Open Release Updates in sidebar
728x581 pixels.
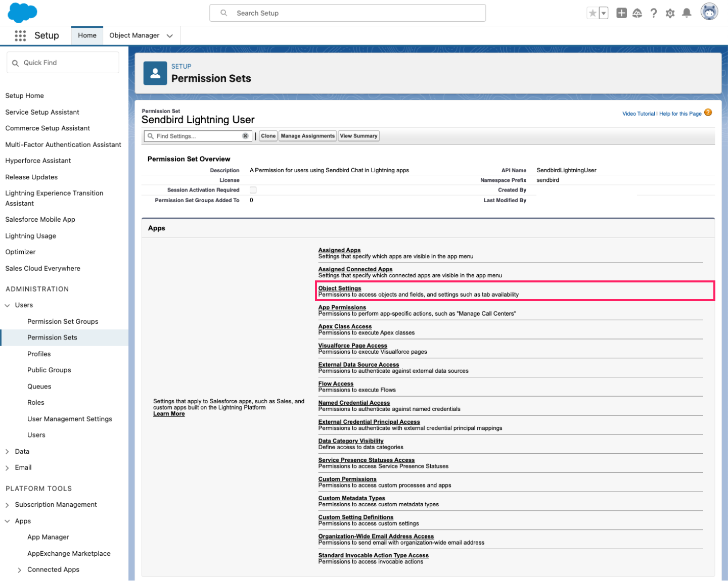click(x=31, y=177)
